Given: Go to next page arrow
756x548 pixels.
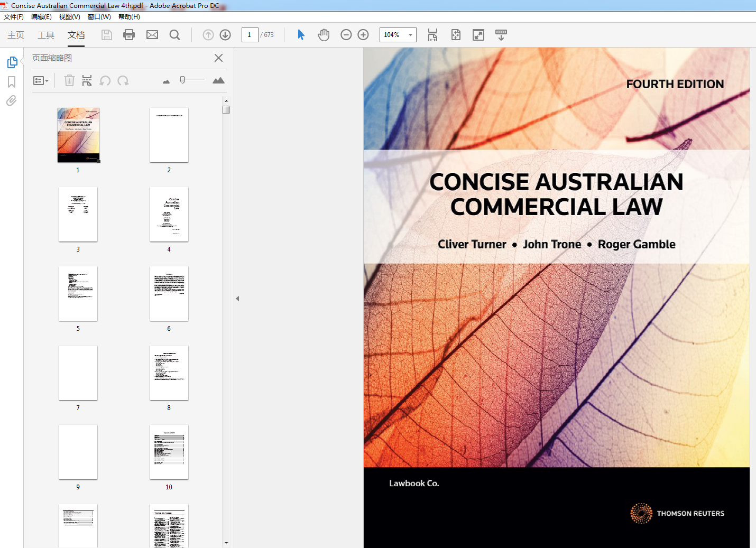Looking at the screenshot, I should point(225,35).
